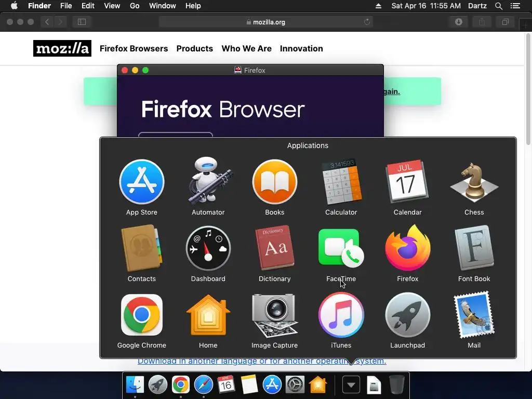Open Dictionary app icon

pyautogui.click(x=275, y=248)
